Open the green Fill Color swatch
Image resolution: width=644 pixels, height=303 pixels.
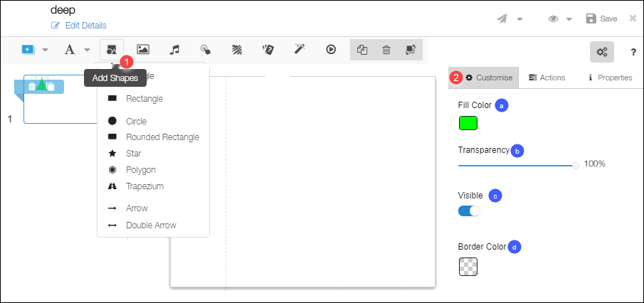[468, 123]
